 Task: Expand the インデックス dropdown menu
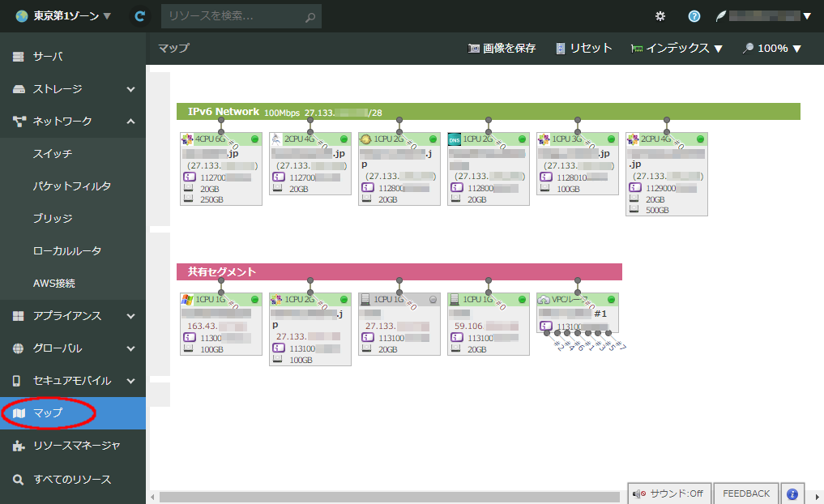tap(677, 49)
